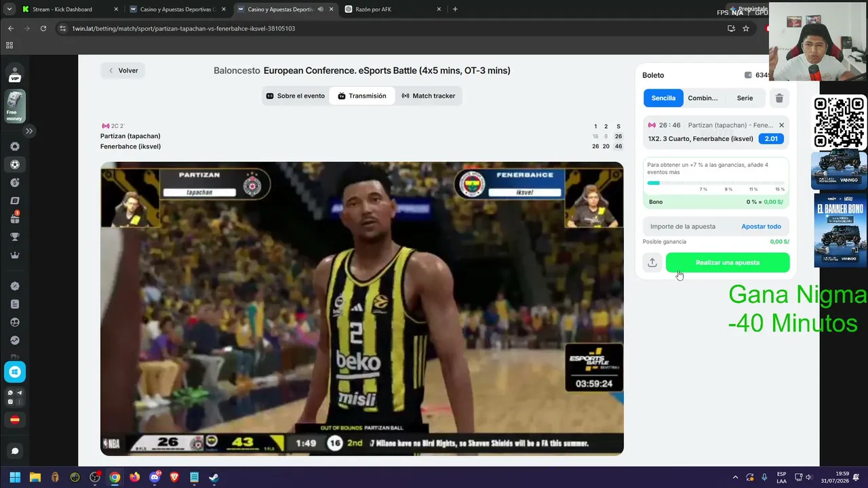Expand the collapsed left sidebar
The height and width of the screenshot is (488, 868).
pyautogui.click(x=29, y=131)
